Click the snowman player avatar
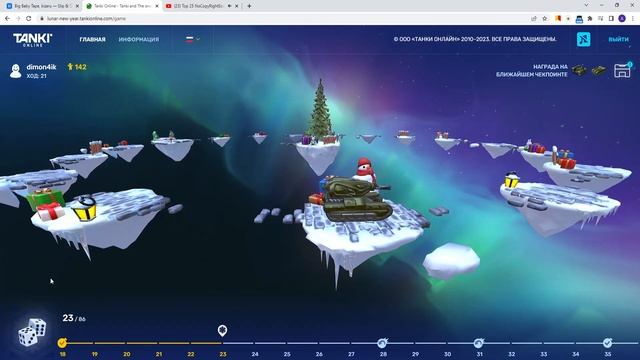Image resolution: width=640 pixels, height=360 pixels. [x=16, y=71]
